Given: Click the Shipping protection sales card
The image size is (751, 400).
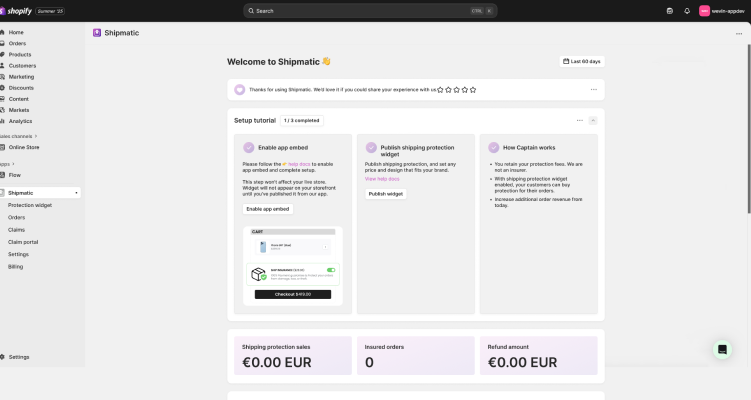Looking at the screenshot, I should (293, 355).
